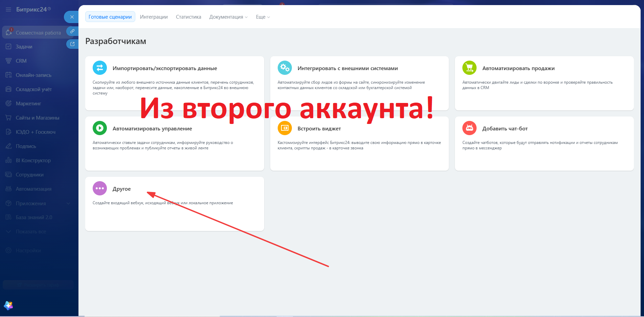Click the teal gears integration icon
The image size is (644, 317).
[285, 68]
